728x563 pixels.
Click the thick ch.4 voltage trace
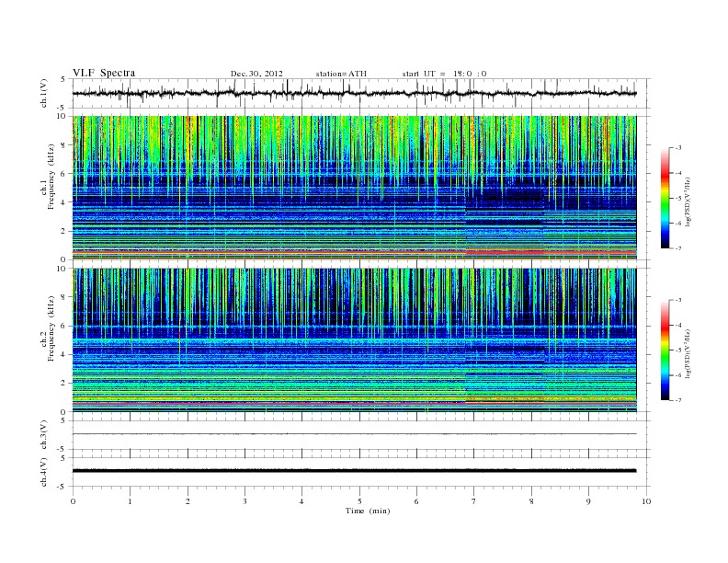[354, 471]
